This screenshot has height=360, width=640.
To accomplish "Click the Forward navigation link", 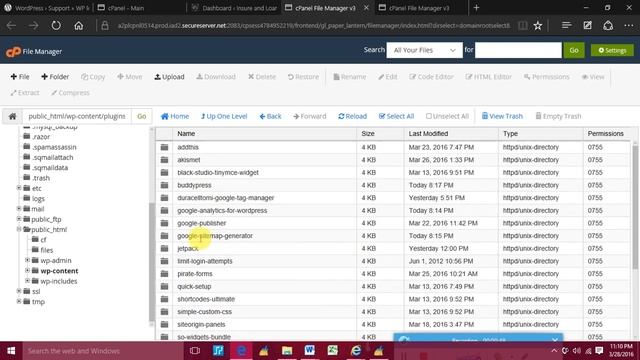I will click(310, 116).
